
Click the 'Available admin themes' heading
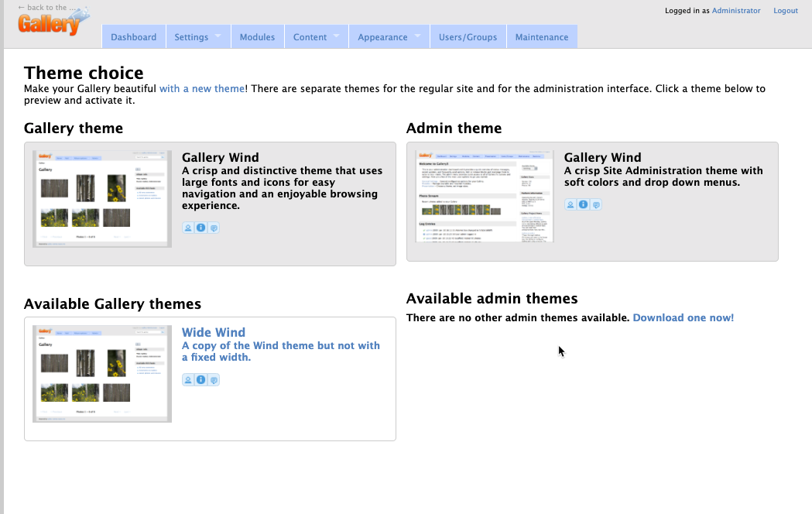[x=492, y=298]
